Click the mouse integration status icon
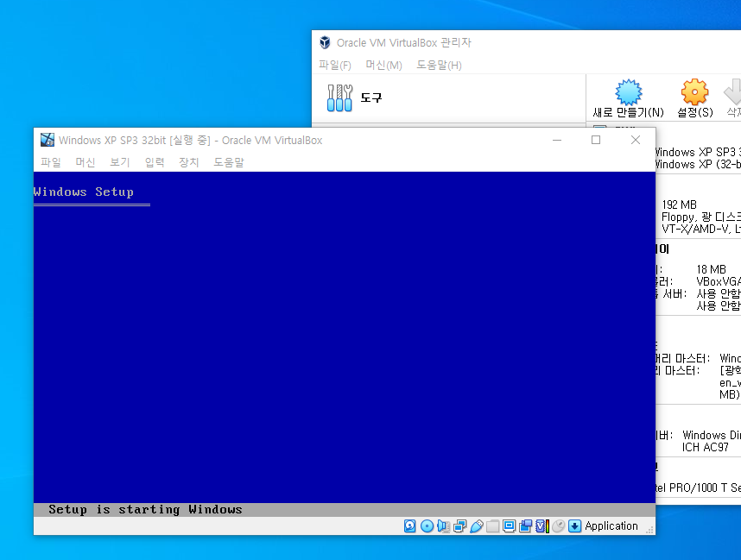741x560 pixels. [x=559, y=526]
